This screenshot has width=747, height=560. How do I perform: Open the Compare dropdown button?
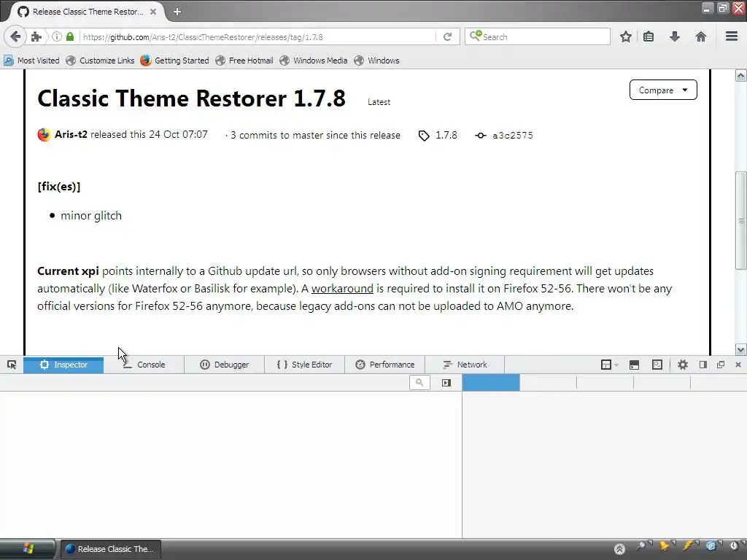663,90
